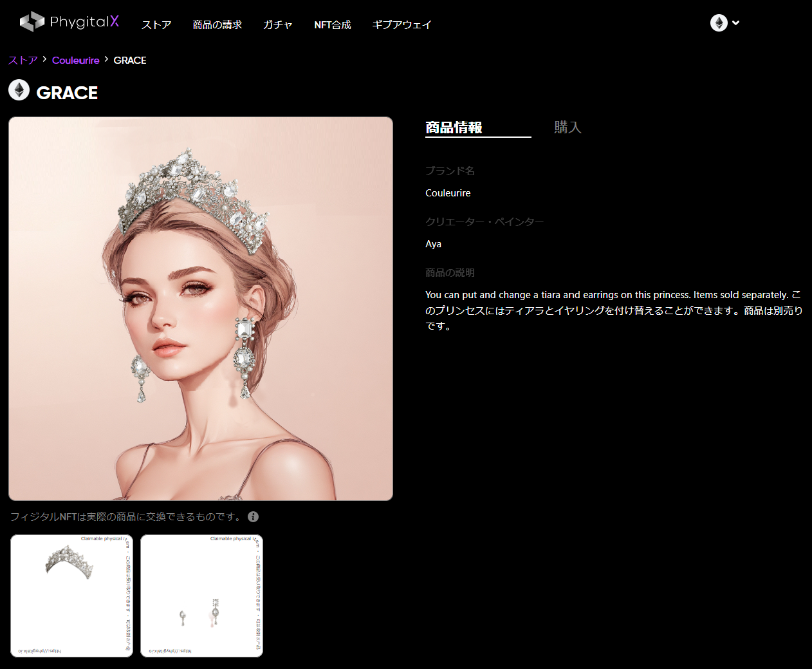This screenshot has width=812, height=669.
Task: Click the product description paragraph
Action: pos(614,310)
